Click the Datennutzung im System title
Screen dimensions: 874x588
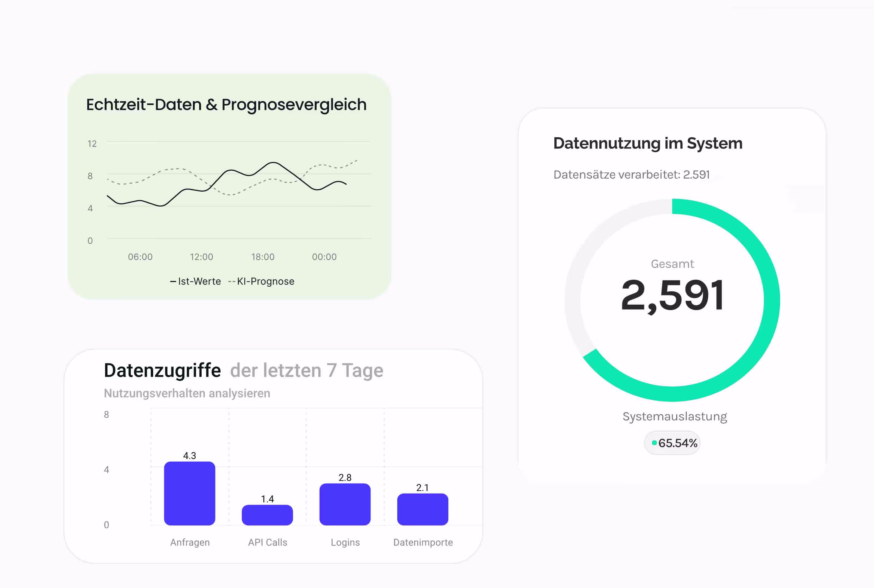(x=648, y=143)
